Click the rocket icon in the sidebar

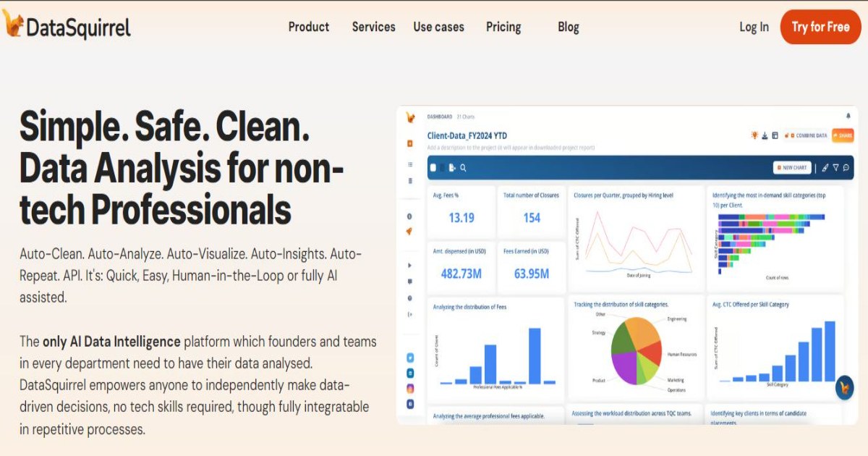(410, 232)
